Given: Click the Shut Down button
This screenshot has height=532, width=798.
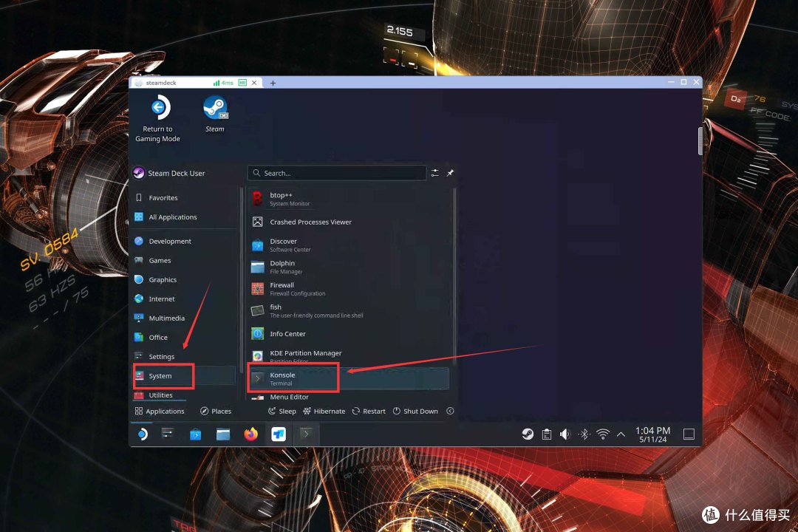Looking at the screenshot, I should pyautogui.click(x=415, y=412).
